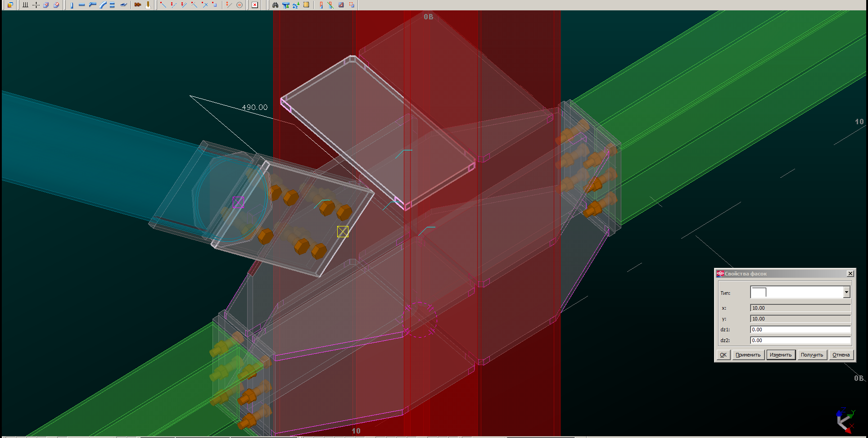Select the yellow chamfer handle on plate

click(343, 231)
